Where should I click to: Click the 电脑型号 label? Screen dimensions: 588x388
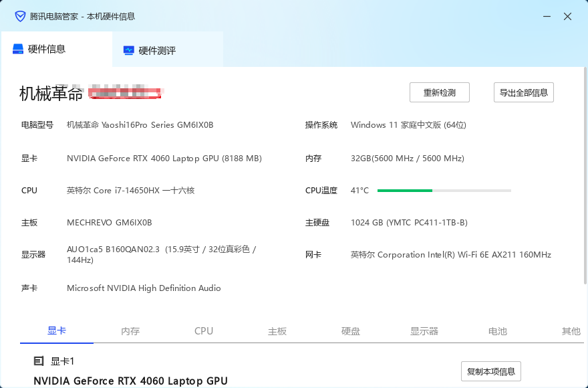(37, 125)
